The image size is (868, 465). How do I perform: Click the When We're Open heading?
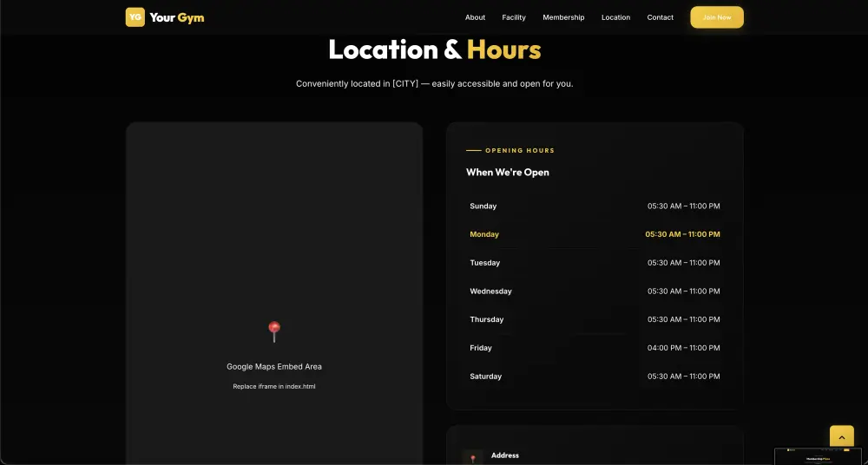(x=508, y=172)
